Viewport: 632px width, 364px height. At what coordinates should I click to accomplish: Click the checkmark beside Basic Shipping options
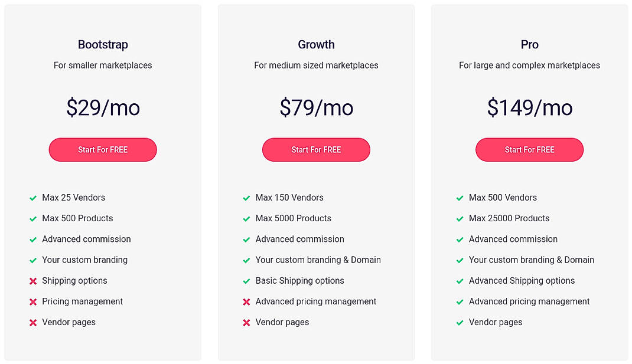[246, 281]
